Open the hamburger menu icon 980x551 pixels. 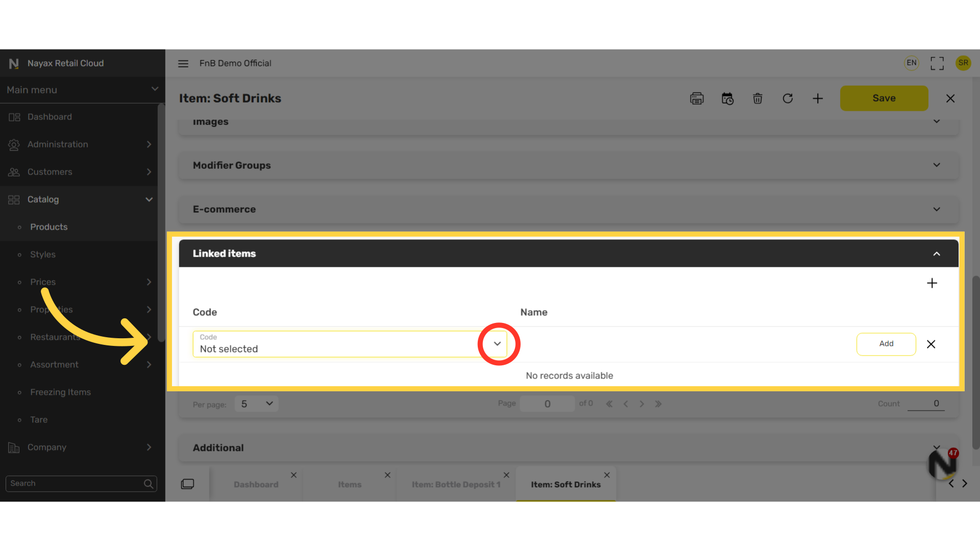click(183, 63)
